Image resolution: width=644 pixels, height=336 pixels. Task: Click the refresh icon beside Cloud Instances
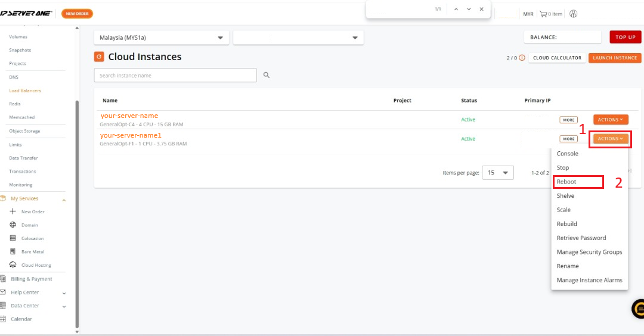pos(99,57)
